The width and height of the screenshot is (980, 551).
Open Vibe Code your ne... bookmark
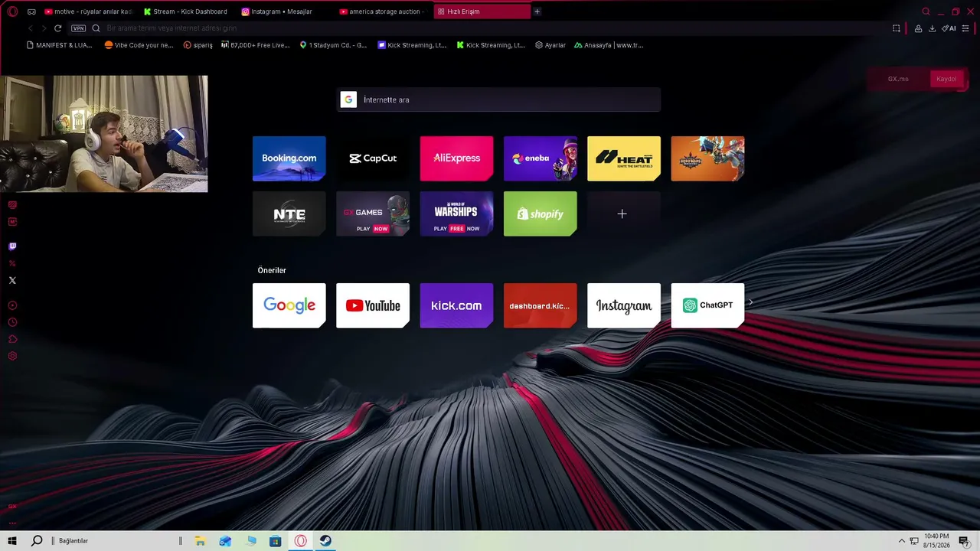139,45
